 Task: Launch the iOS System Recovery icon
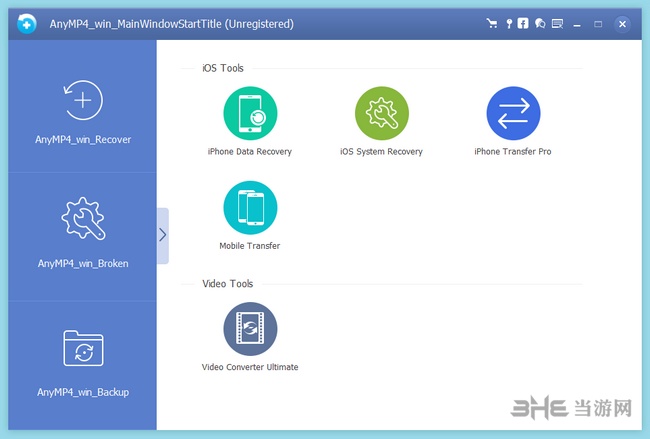point(382,113)
